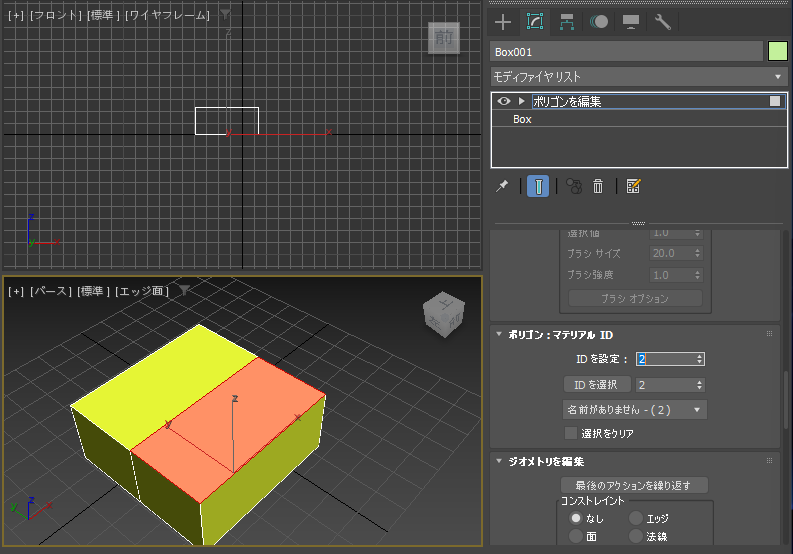Collapse the ポリゴン：マテリアル ID rollout
The width and height of the screenshot is (793, 554).
(499, 334)
